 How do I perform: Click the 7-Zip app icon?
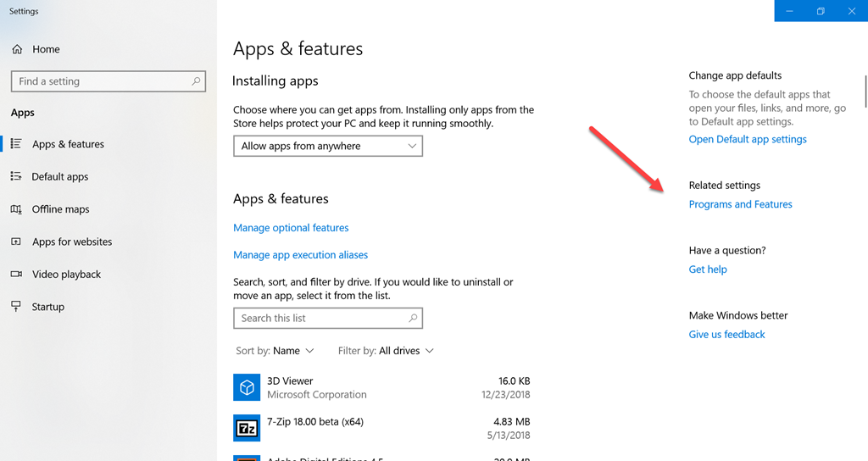point(247,428)
